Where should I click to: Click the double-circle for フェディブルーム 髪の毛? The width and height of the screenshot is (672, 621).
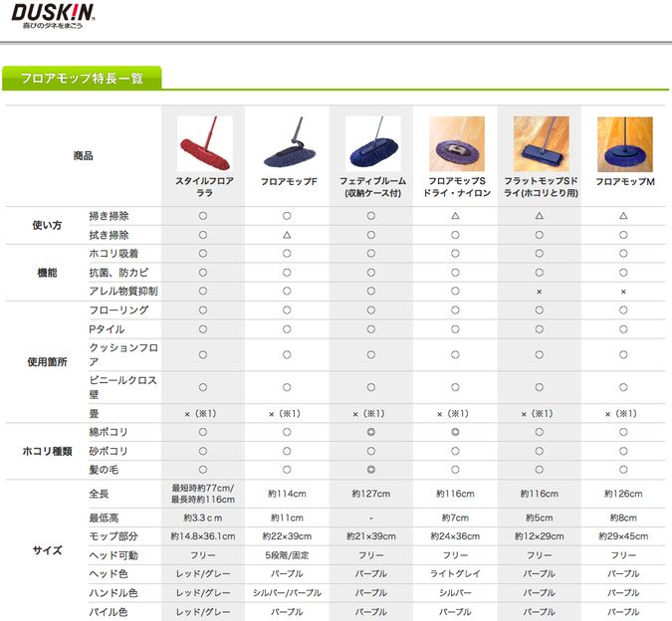[x=371, y=470]
